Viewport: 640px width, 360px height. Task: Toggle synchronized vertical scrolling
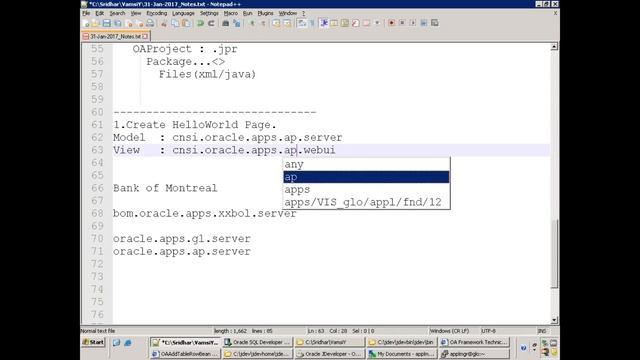pyautogui.click(x=276, y=23)
